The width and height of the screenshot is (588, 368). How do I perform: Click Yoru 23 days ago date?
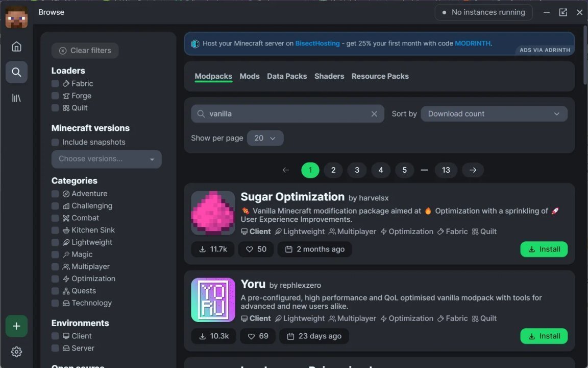click(x=314, y=336)
